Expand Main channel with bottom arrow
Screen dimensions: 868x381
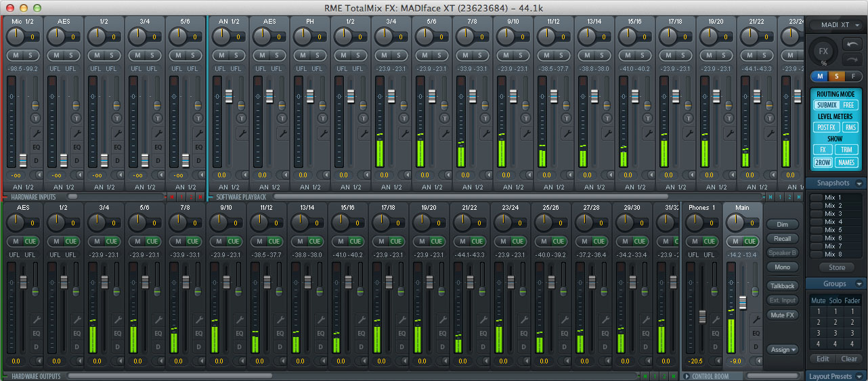[x=759, y=361]
